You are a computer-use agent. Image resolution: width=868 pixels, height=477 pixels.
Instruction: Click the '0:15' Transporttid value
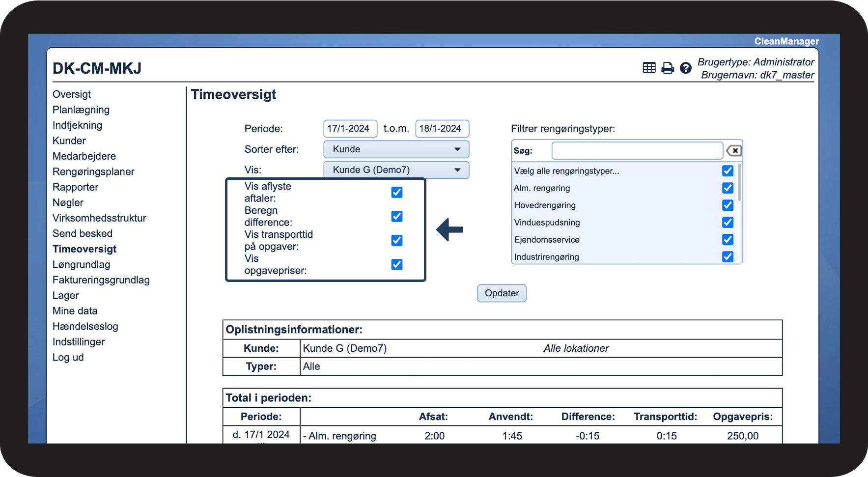click(x=667, y=436)
